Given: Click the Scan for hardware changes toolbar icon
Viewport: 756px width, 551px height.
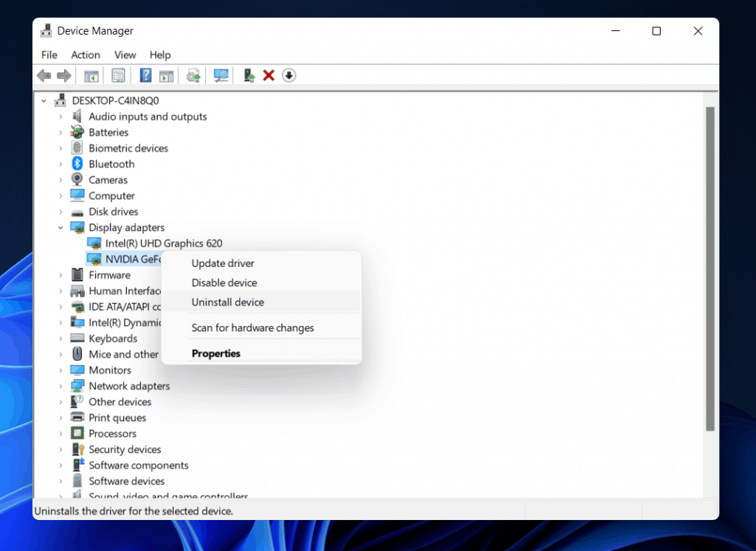Looking at the screenshot, I should tap(221, 75).
